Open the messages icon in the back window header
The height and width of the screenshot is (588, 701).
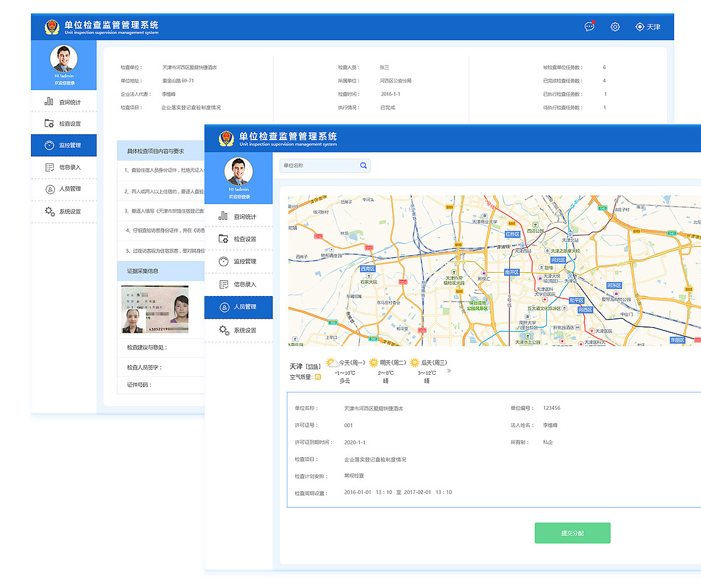[589, 26]
